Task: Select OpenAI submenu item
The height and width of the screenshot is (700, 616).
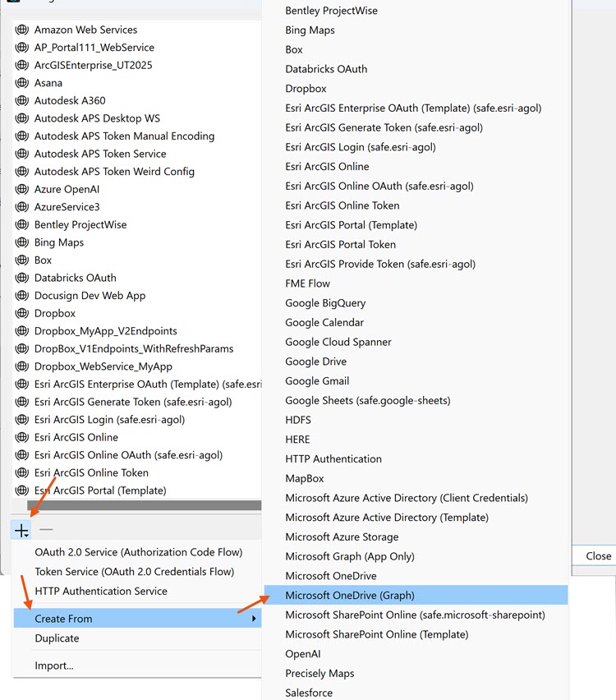Action: (302, 654)
